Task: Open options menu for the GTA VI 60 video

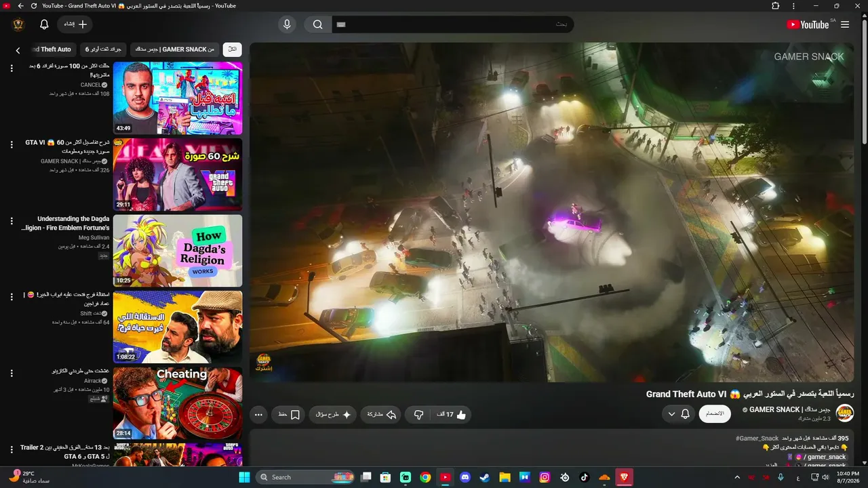Action: point(12,145)
